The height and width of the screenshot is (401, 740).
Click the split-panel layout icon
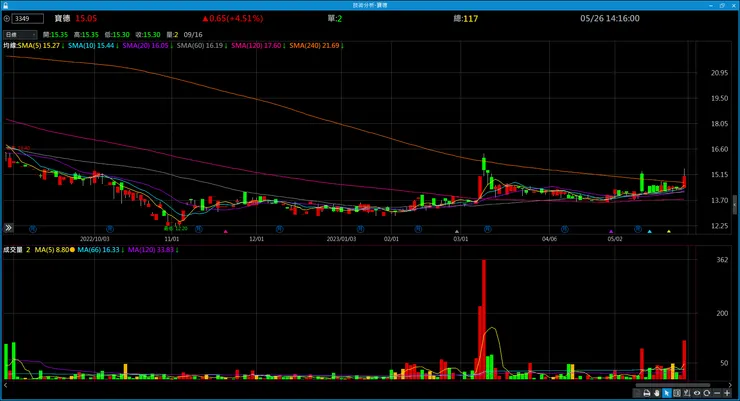677,393
